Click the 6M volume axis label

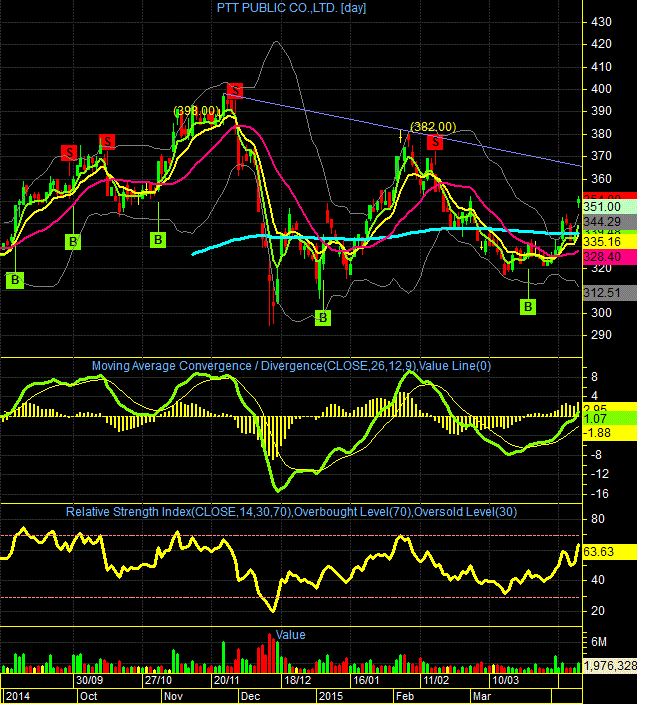pyautogui.click(x=599, y=642)
